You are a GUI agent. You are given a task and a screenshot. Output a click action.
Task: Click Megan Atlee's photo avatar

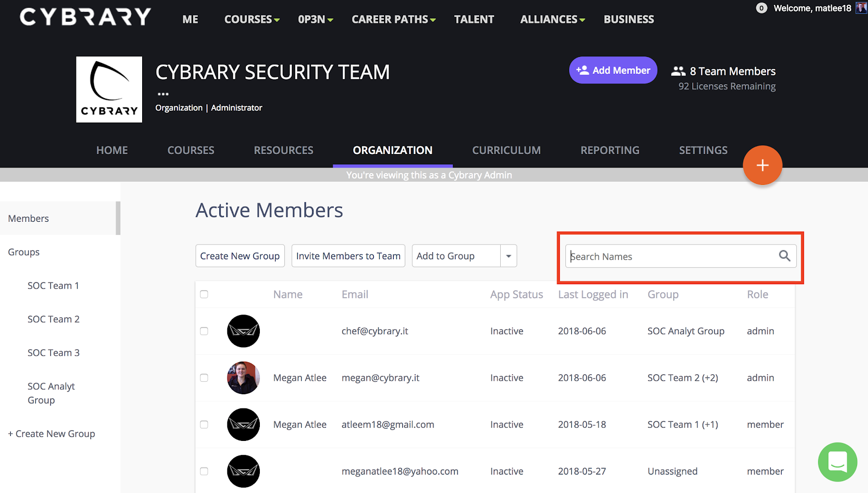[x=243, y=377]
